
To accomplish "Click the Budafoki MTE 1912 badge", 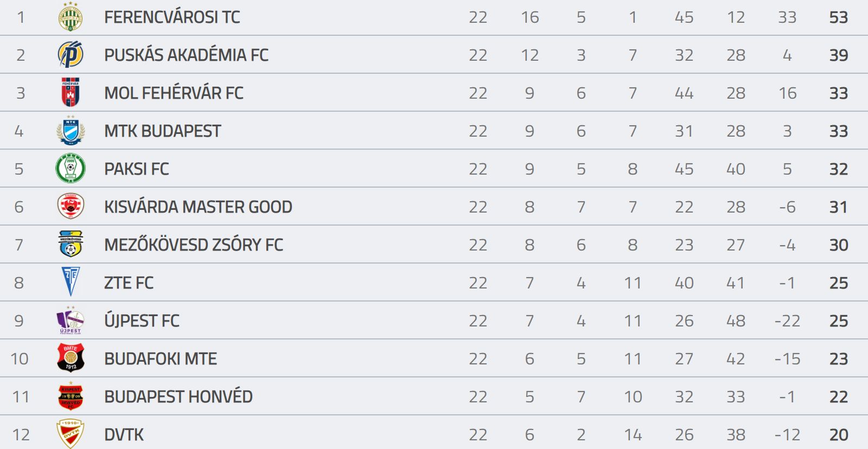I will (x=71, y=358).
